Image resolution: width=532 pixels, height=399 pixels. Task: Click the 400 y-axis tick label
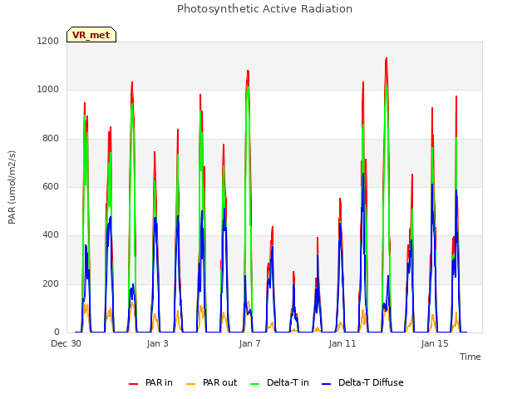pos(51,234)
